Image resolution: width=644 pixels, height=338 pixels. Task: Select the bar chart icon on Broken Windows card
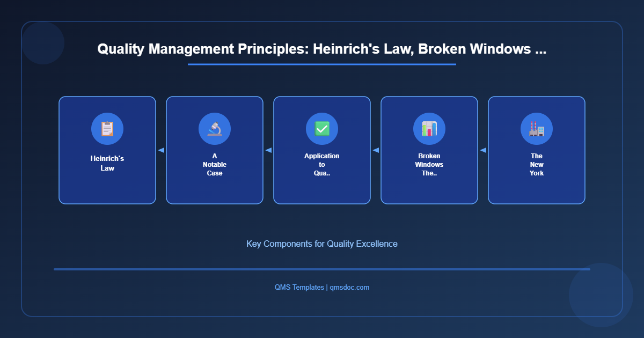coord(429,129)
